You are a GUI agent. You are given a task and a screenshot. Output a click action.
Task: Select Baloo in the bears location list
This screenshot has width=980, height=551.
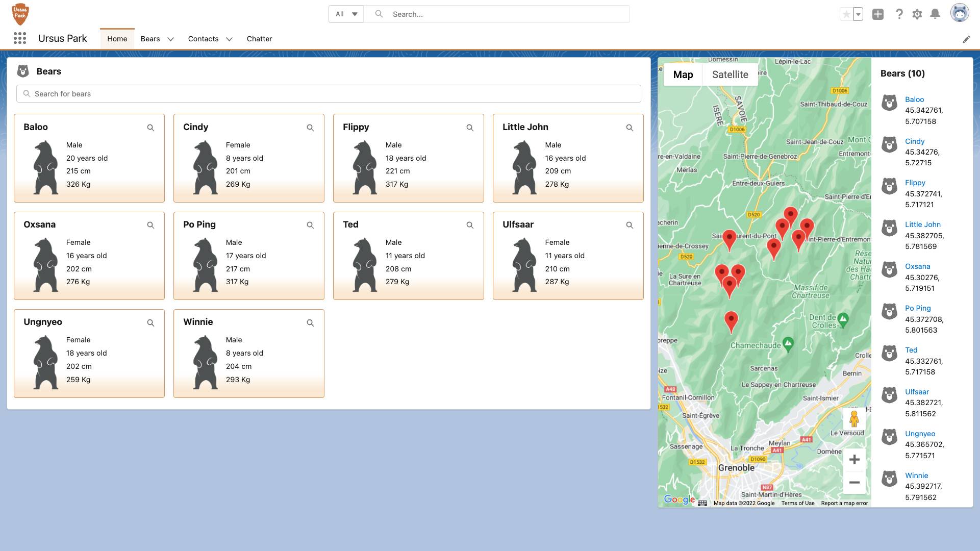[914, 99]
